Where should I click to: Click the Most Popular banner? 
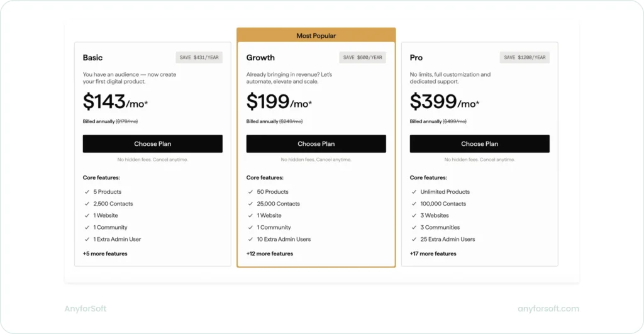coord(316,36)
